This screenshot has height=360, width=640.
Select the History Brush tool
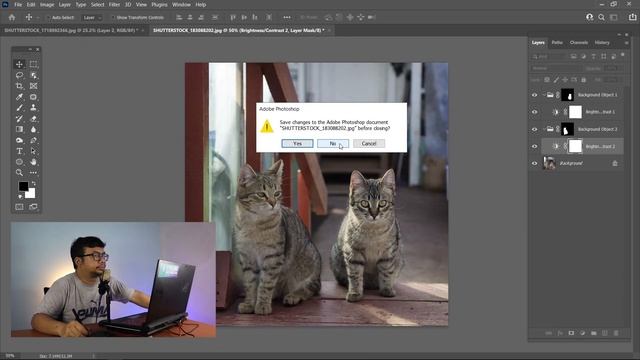(19, 118)
